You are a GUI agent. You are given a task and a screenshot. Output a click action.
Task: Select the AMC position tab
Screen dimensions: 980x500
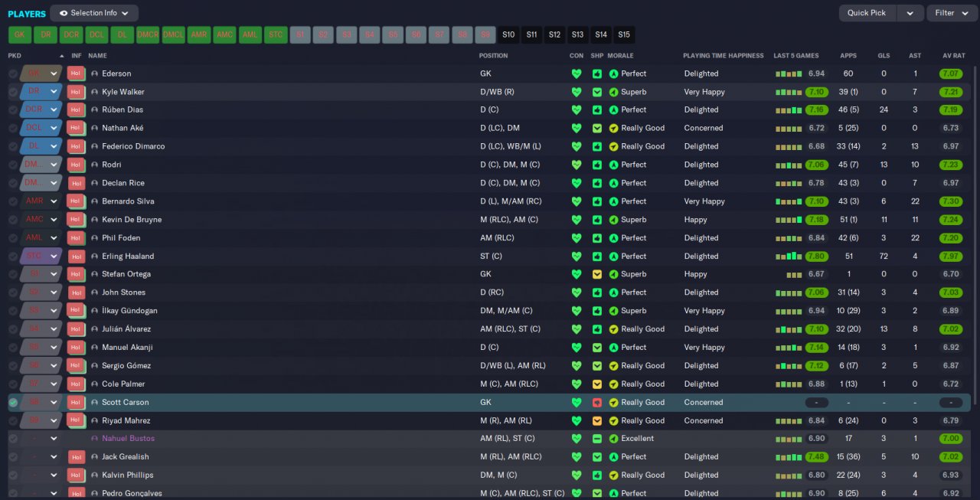(224, 34)
